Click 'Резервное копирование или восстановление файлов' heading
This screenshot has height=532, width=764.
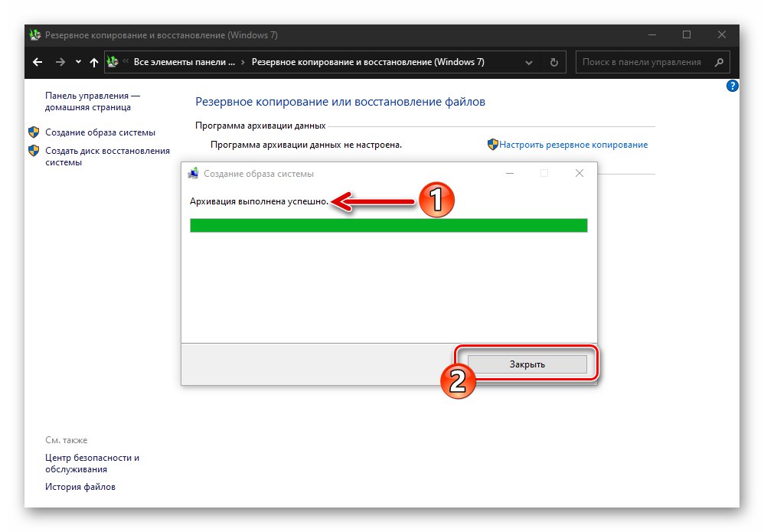click(340, 102)
